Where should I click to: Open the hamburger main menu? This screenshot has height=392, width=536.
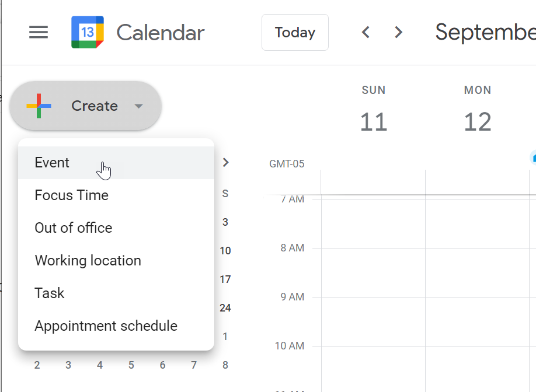(x=39, y=33)
